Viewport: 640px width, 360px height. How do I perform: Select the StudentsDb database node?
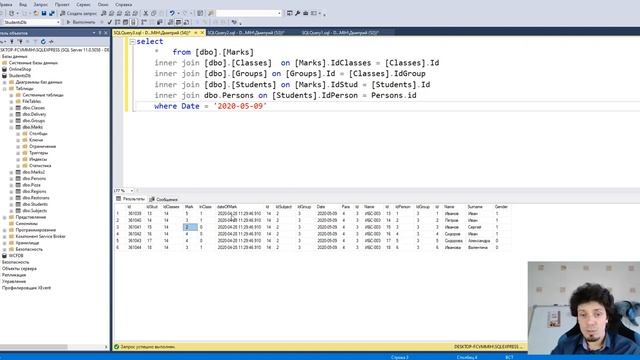click(20, 76)
